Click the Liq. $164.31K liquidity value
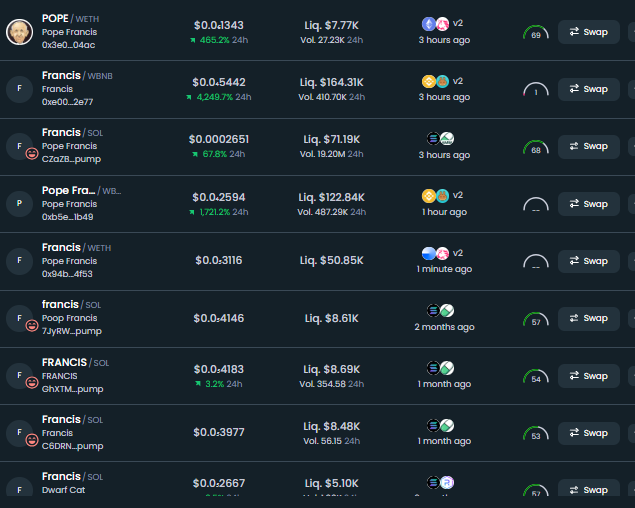The width and height of the screenshot is (635, 508). [334, 81]
